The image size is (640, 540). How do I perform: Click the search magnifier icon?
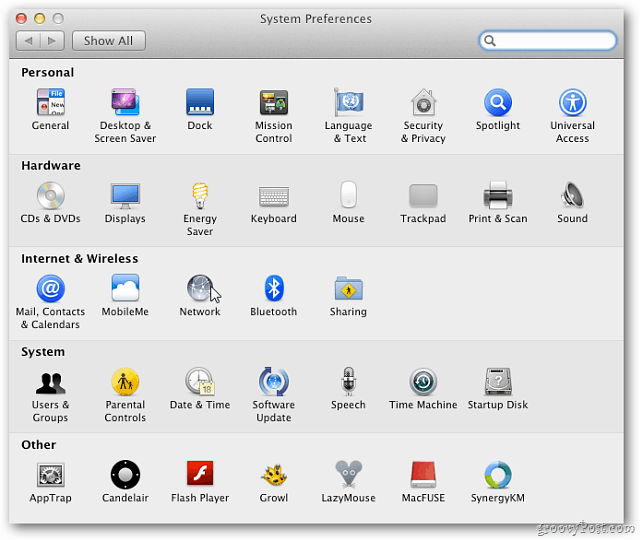489,40
